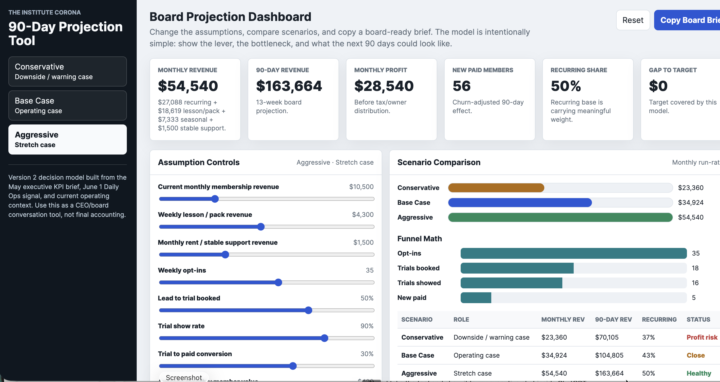Click the Opt-ins funnel bar
This screenshot has height=382, width=720.
[574, 253]
